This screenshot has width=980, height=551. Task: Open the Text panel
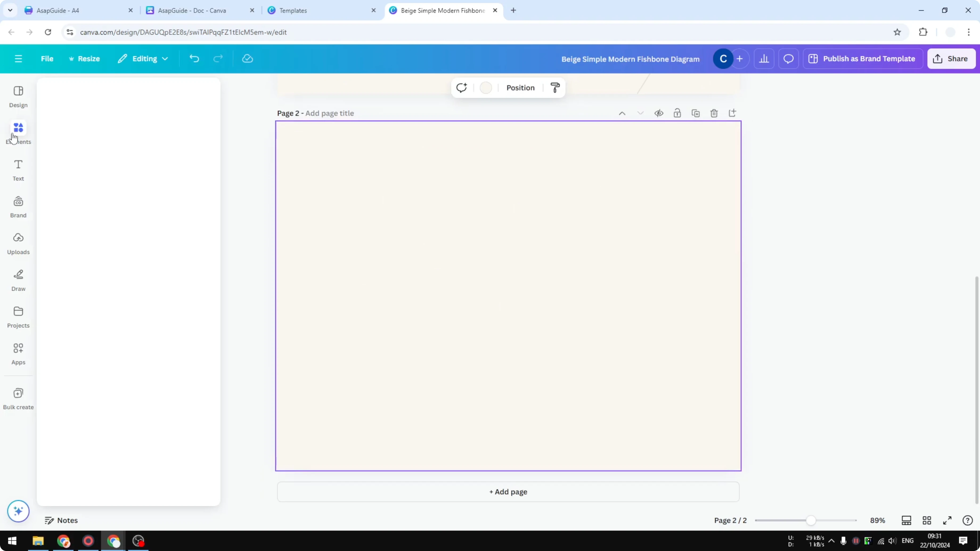point(18,169)
